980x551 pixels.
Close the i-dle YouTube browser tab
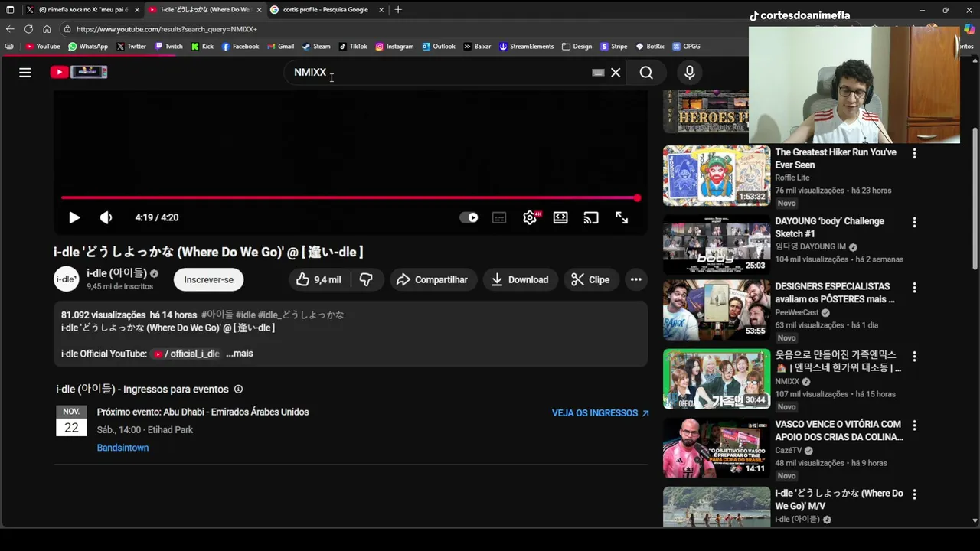[259, 10]
